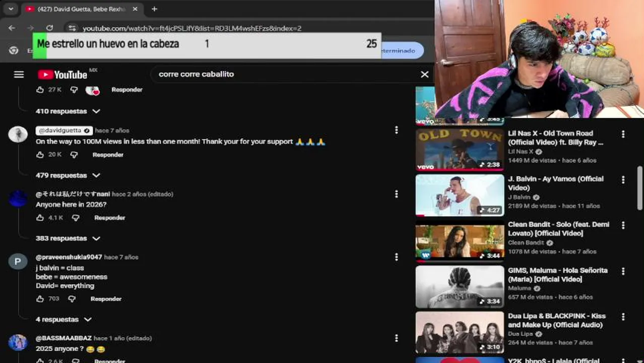The image size is (644, 363).
Task: Open options menu for @BASSMAABBAZ comment
Action: point(397,338)
